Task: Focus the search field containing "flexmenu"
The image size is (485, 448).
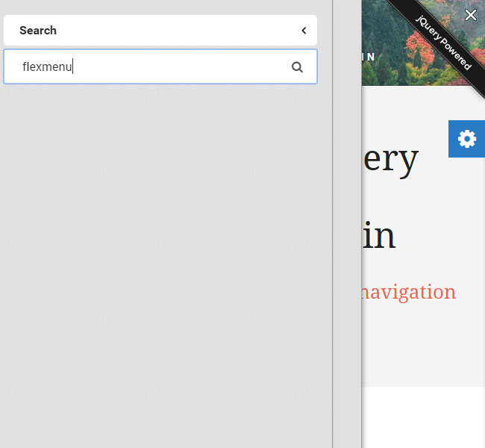Action: click(149, 67)
